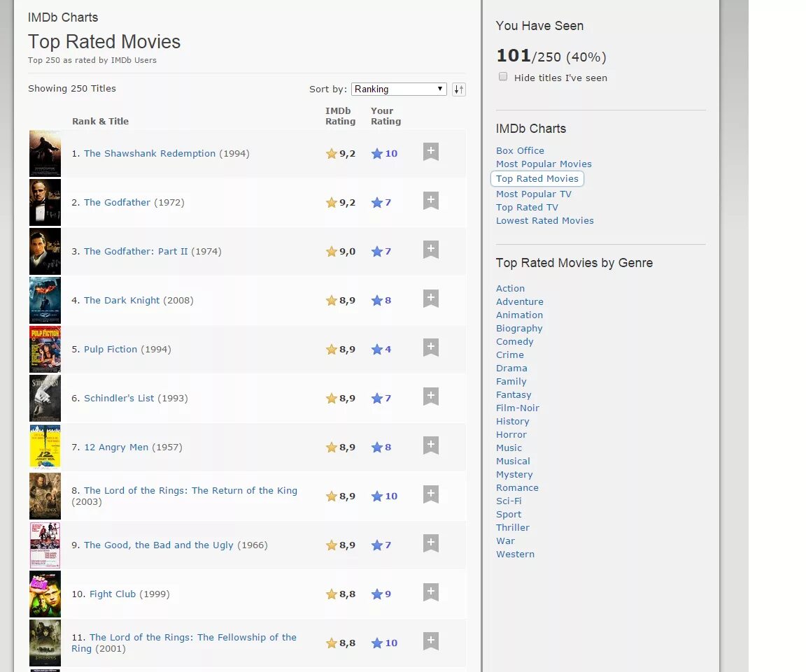Browse top rated Horror movies
This screenshot has height=672, width=806.
(511, 435)
